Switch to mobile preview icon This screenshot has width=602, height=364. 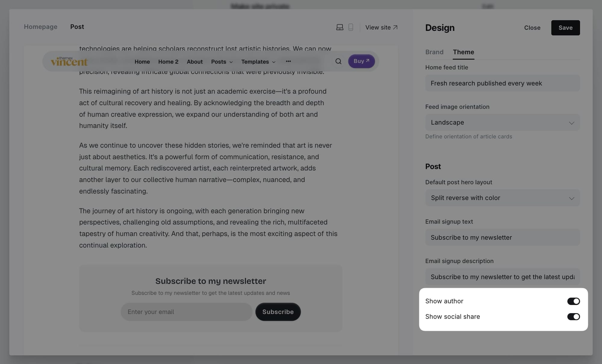[x=350, y=27]
